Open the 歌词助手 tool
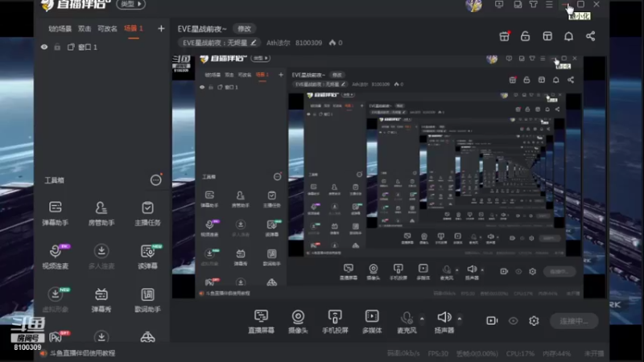The image size is (644, 362). click(x=147, y=300)
